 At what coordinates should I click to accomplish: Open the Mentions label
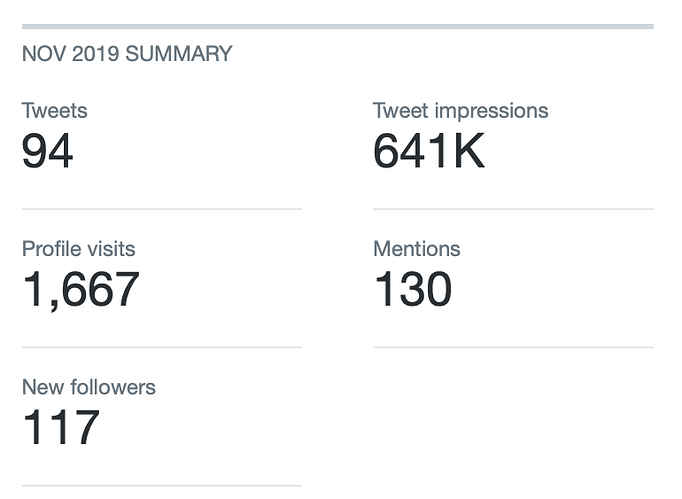(417, 249)
